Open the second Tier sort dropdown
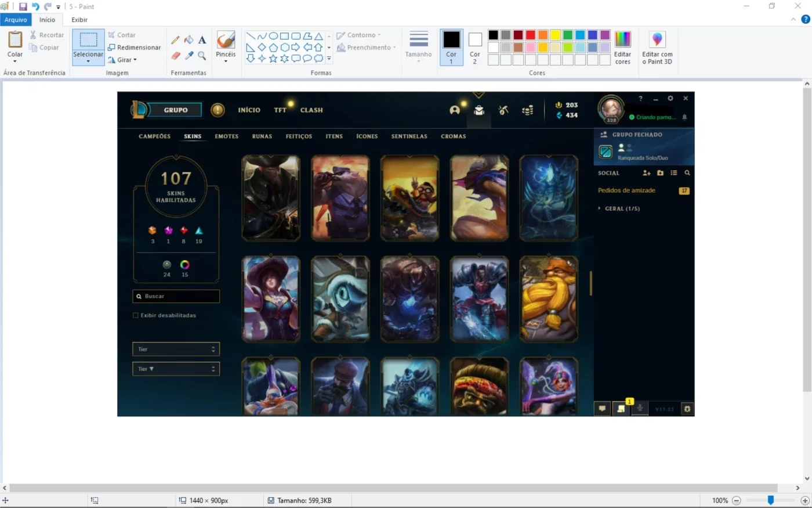 pyautogui.click(x=176, y=369)
